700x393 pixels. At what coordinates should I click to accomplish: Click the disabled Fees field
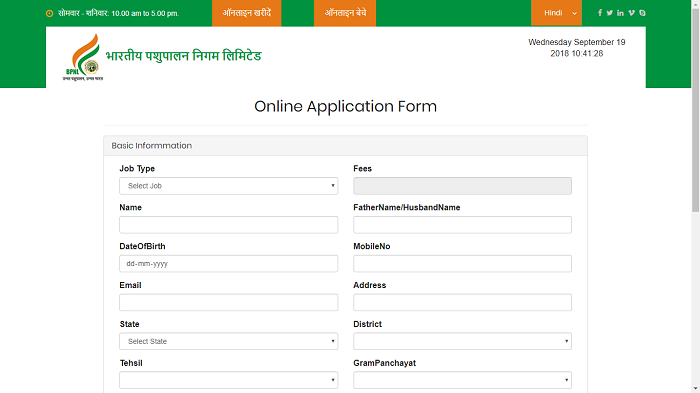click(x=462, y=186)
